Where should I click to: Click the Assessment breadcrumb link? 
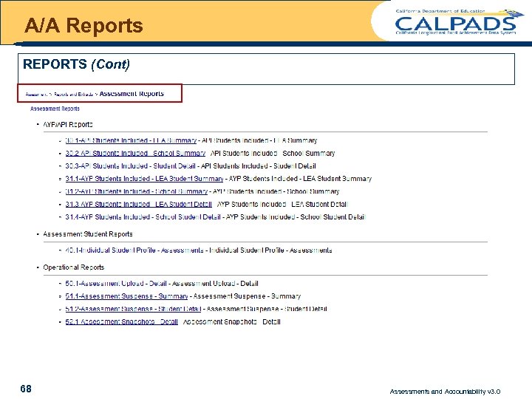click(36, 95)
